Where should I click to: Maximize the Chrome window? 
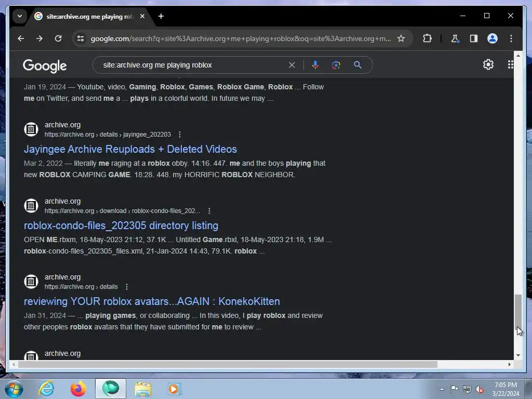click(x=486, y=16)
